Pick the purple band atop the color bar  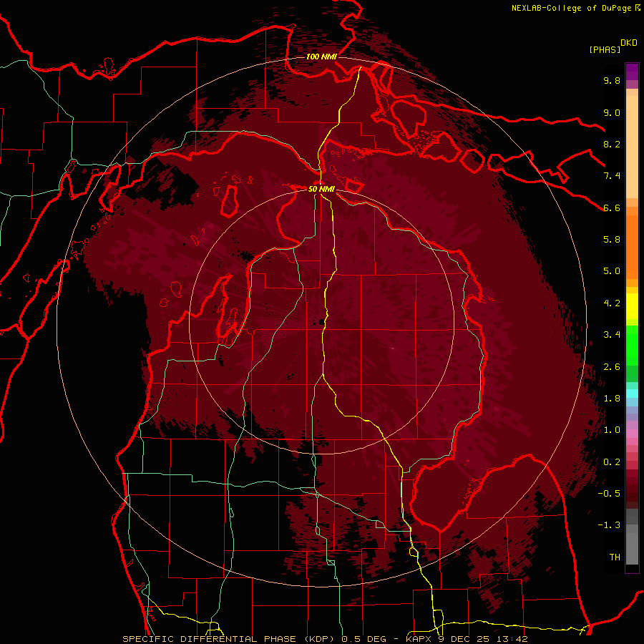click(x=632, y=72)
